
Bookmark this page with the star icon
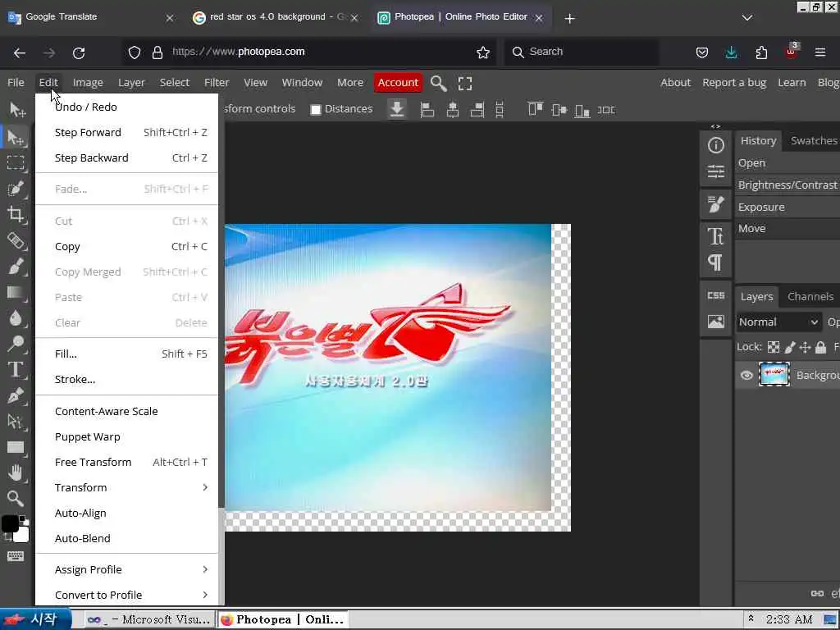coord(483,52)
